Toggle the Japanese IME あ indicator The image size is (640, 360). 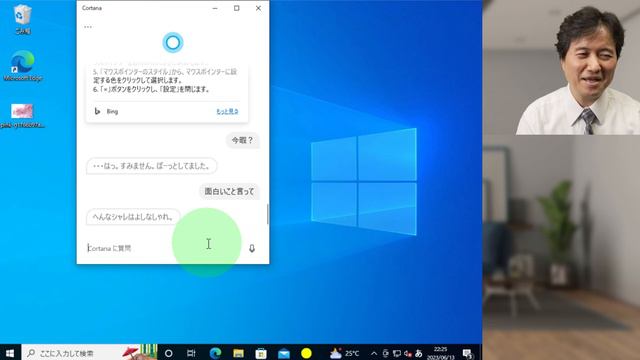(418, 353)
